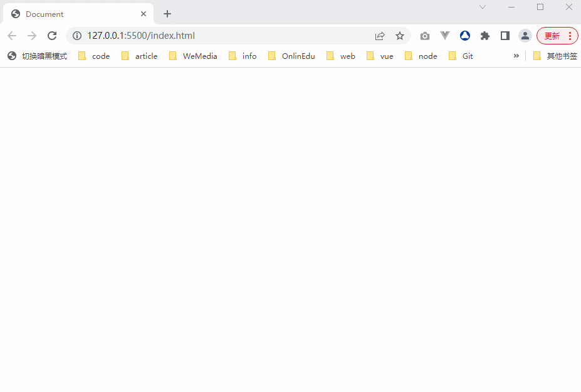581x392 pixels.
Task: Open the Vue devtools extension icon
Action: pyautogui.click(x=445, y=36)
